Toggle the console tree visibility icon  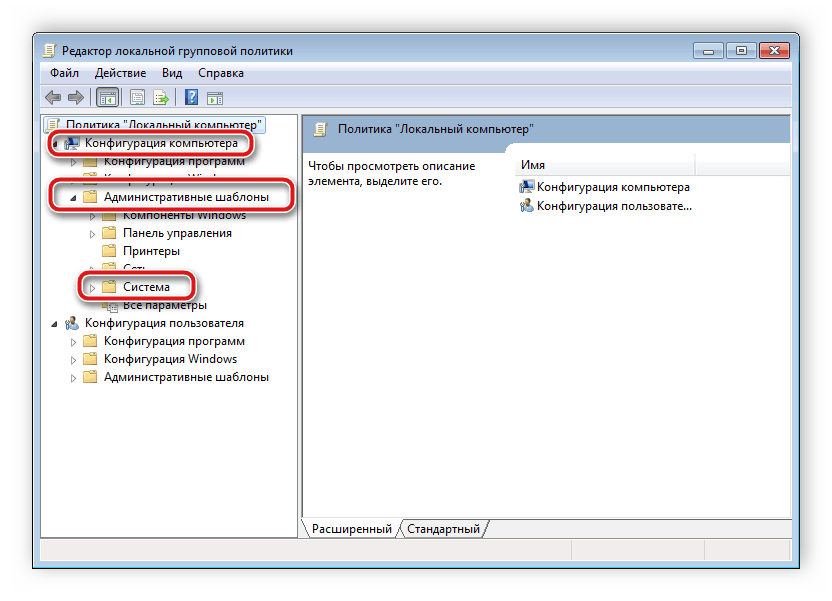tap(107, 97)
